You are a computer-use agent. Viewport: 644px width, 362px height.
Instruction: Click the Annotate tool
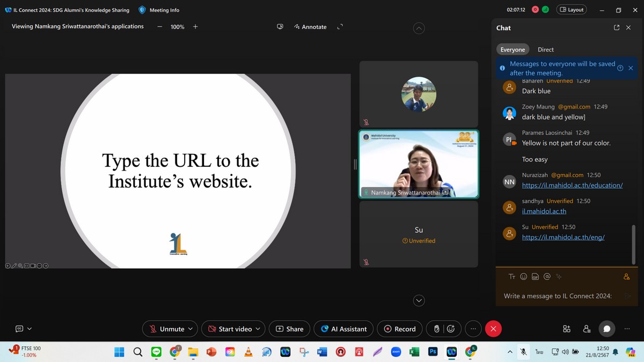coord(310,27)
